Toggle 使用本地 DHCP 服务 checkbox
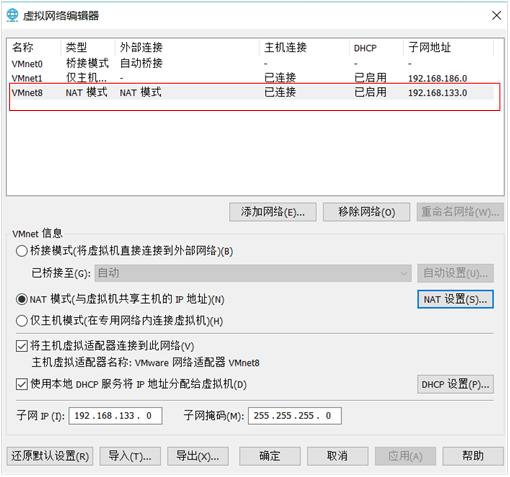This screenshot has height=477, width=510. click(22, 384)
